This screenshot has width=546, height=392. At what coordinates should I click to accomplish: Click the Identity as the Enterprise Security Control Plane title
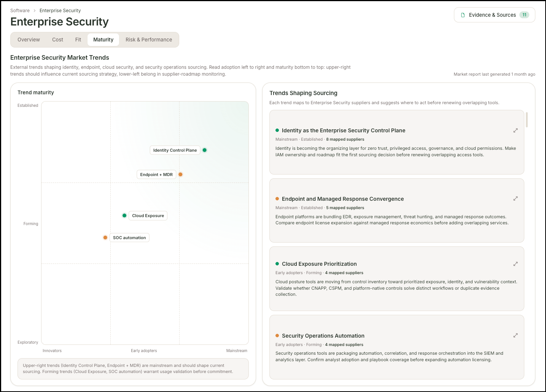click(343, 130)
